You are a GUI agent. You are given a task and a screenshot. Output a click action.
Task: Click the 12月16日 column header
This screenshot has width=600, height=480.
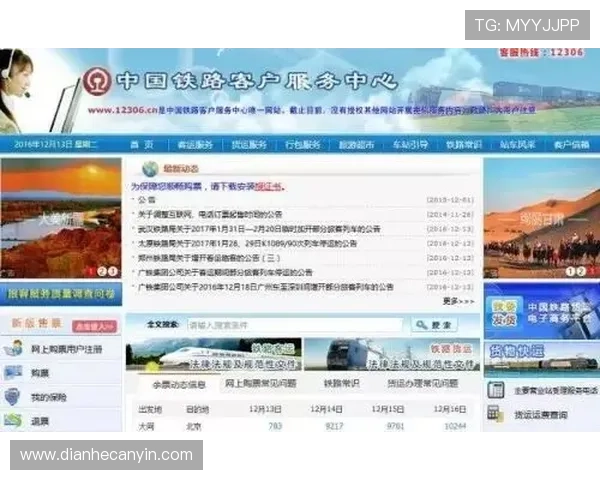pos(450,409)
